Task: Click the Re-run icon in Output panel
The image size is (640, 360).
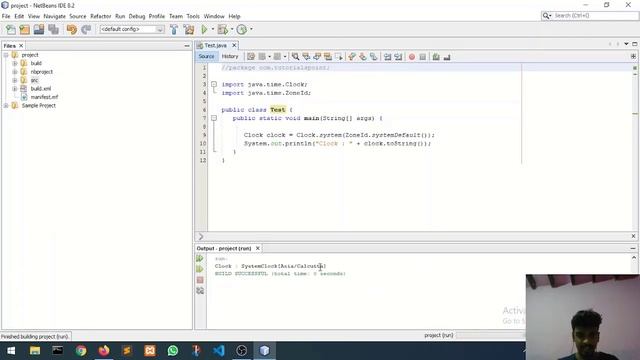Action: click(x=200, y=258)
